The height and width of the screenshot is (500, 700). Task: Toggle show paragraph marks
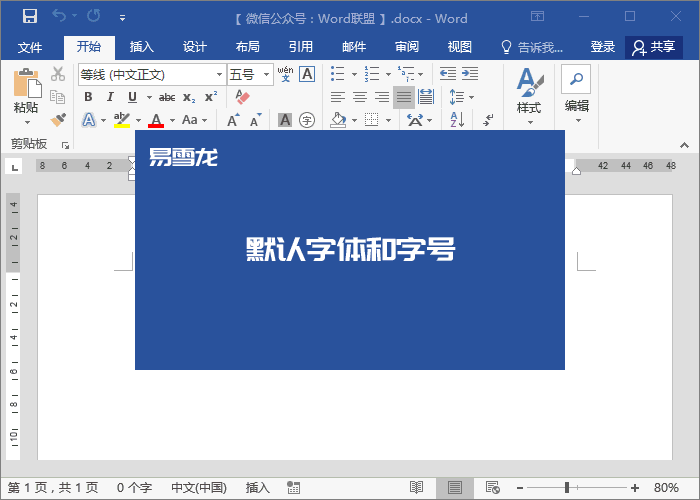488,120
